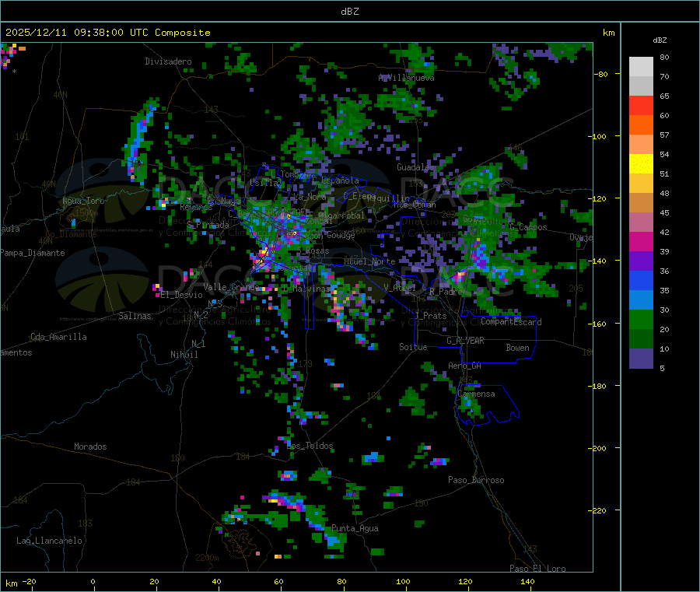Select the light blue 30-35 dBZ legend swatch
The image size is (700, 592).
coord(641,300)
